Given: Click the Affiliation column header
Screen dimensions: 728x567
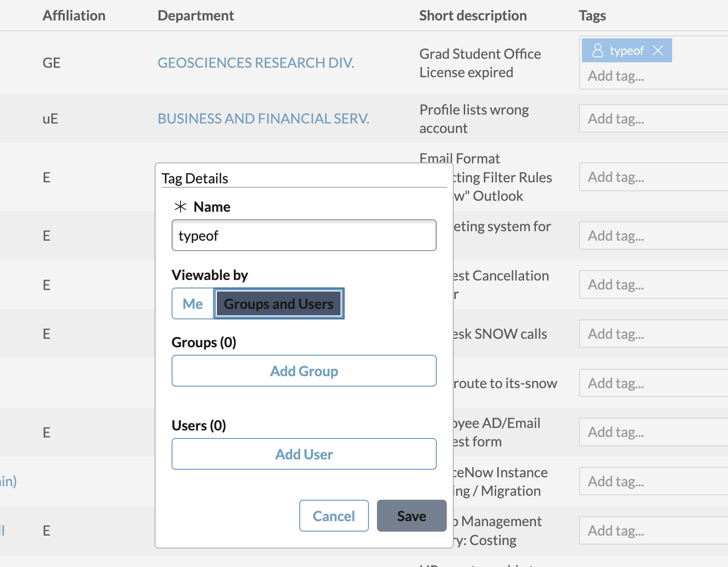Looking at the screenshot, I should click(x=74, y=15).
